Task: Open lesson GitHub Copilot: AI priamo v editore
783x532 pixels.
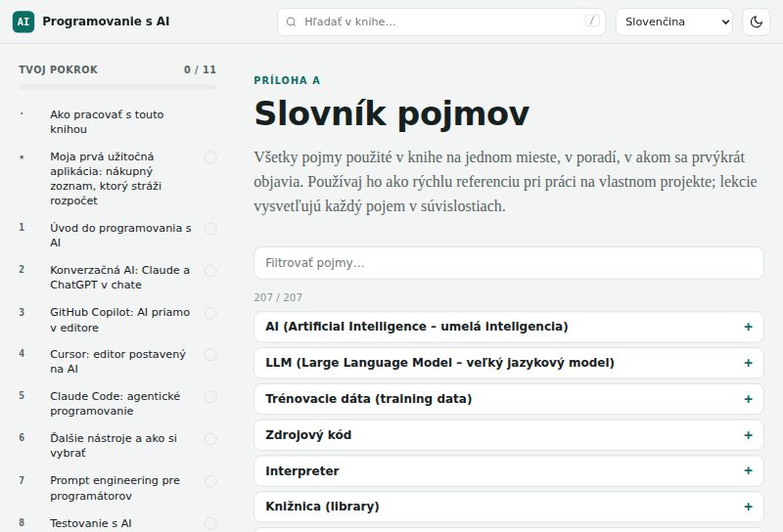Action: [x=119, y=320]
